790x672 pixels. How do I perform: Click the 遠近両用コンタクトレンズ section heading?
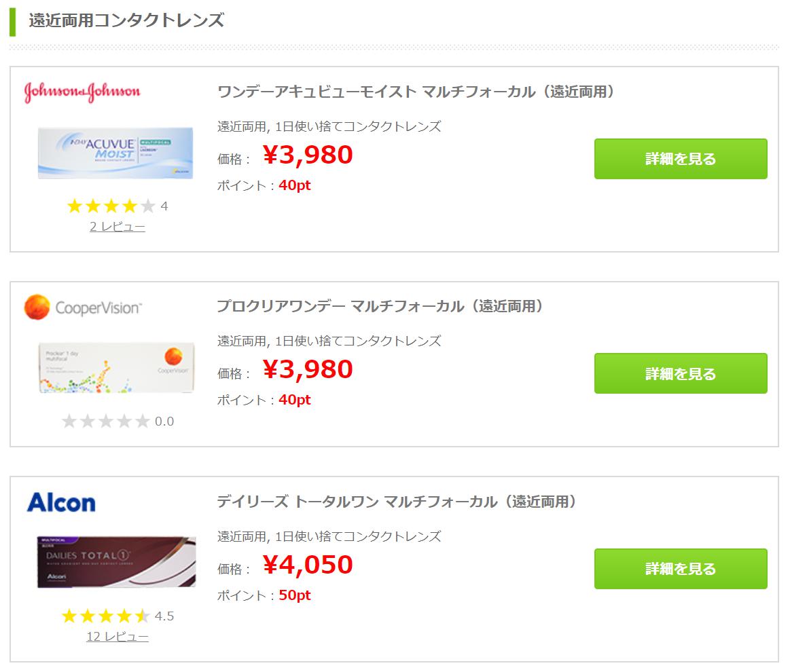[x=126, y=20]
